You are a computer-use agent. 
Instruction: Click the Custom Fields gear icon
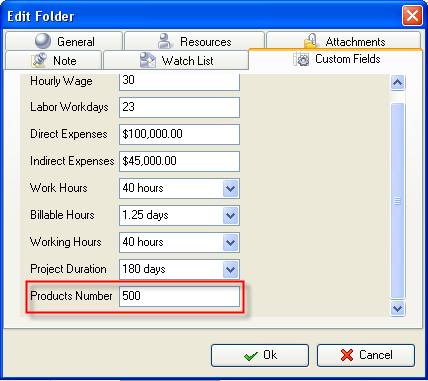coord(301,59)
